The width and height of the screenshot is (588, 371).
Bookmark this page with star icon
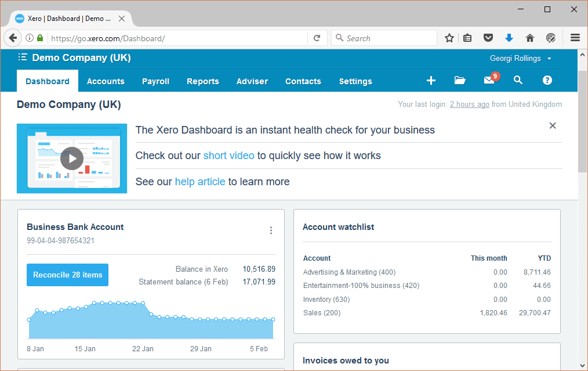(449, 38)
